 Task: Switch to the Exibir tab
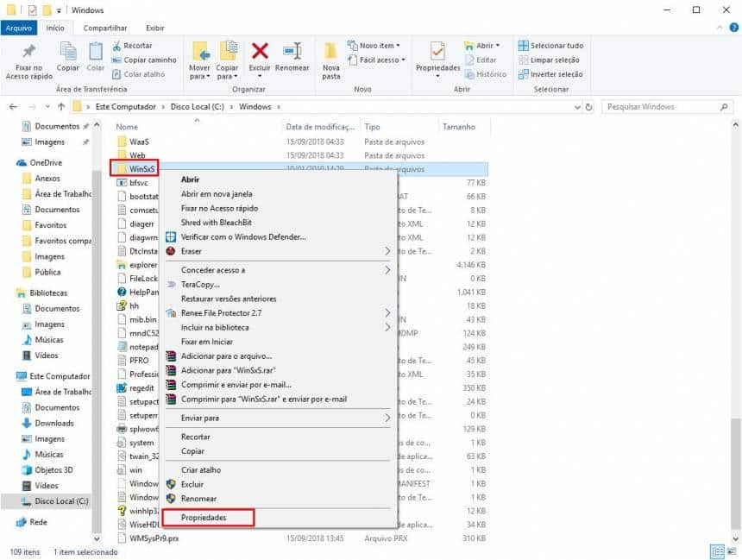155,28
